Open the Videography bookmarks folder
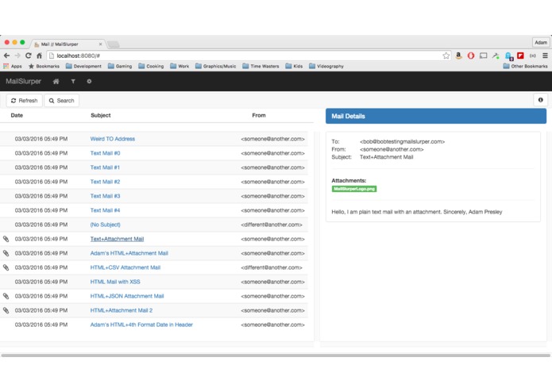The width and height of the screenshot is (552, 392). point(326,66)
